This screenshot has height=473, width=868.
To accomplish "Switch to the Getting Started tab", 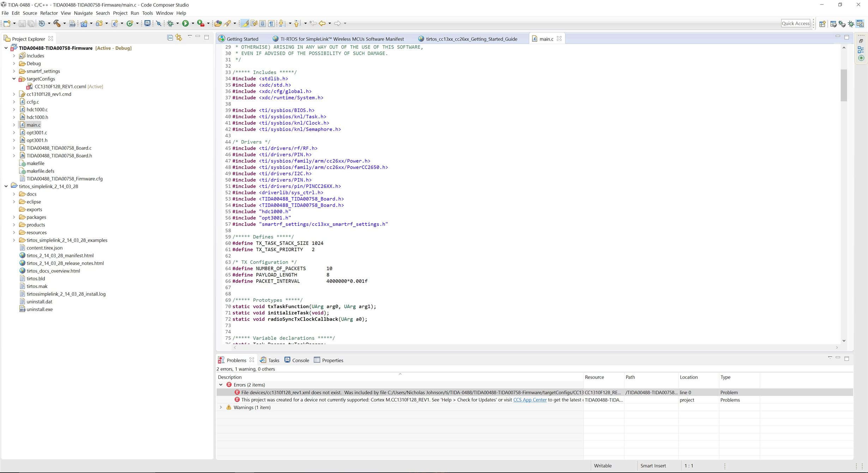I will pos(239,39).
